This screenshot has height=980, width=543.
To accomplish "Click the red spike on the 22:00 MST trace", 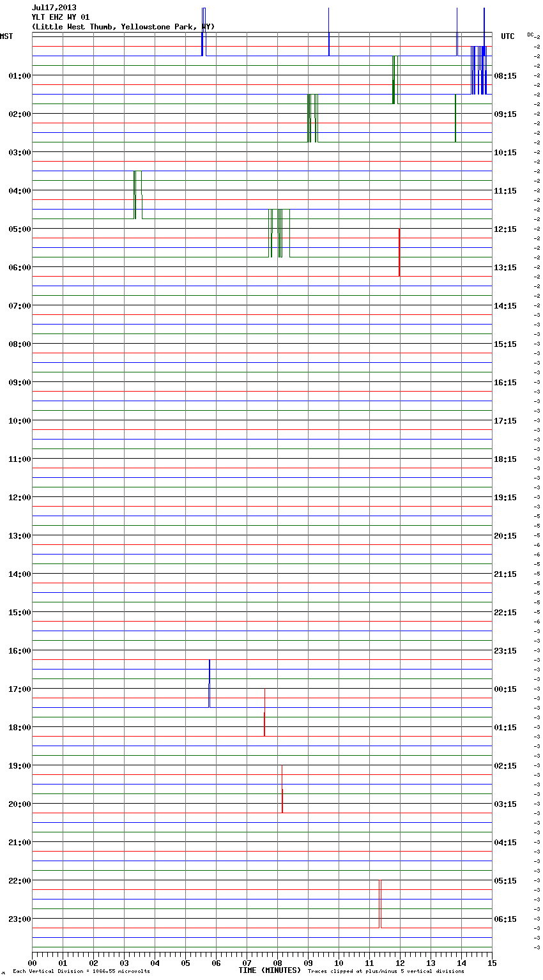I will coord(380,904).
